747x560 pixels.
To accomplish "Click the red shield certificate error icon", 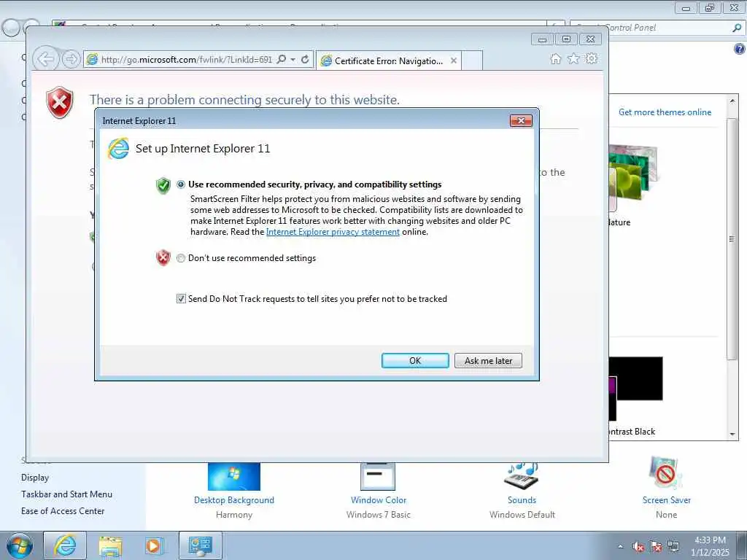I will point(60,102).
